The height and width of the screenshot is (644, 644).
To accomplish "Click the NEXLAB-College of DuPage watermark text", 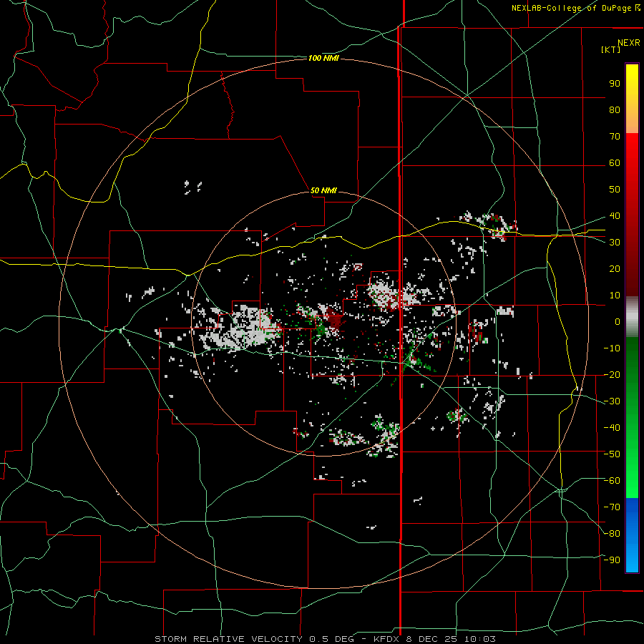I will click(x=575, y=8).
